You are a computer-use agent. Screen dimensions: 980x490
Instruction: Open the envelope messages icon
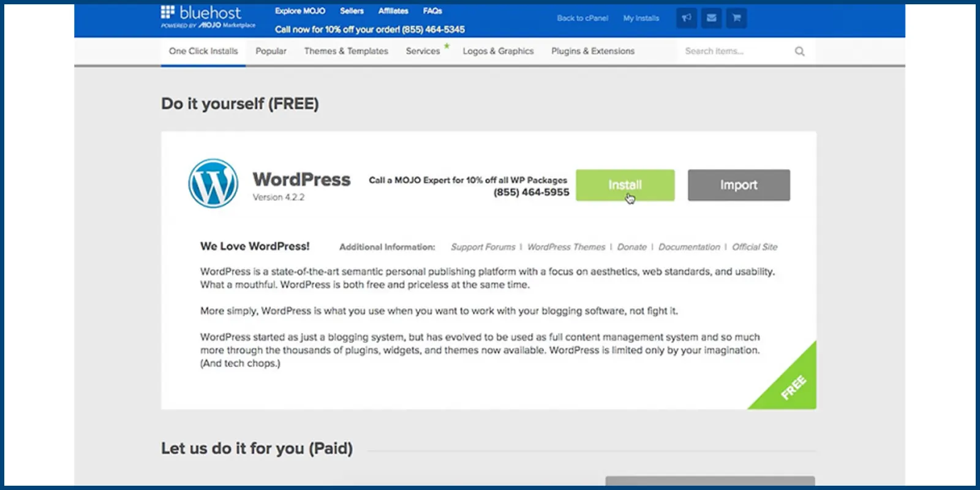(711, 18)
